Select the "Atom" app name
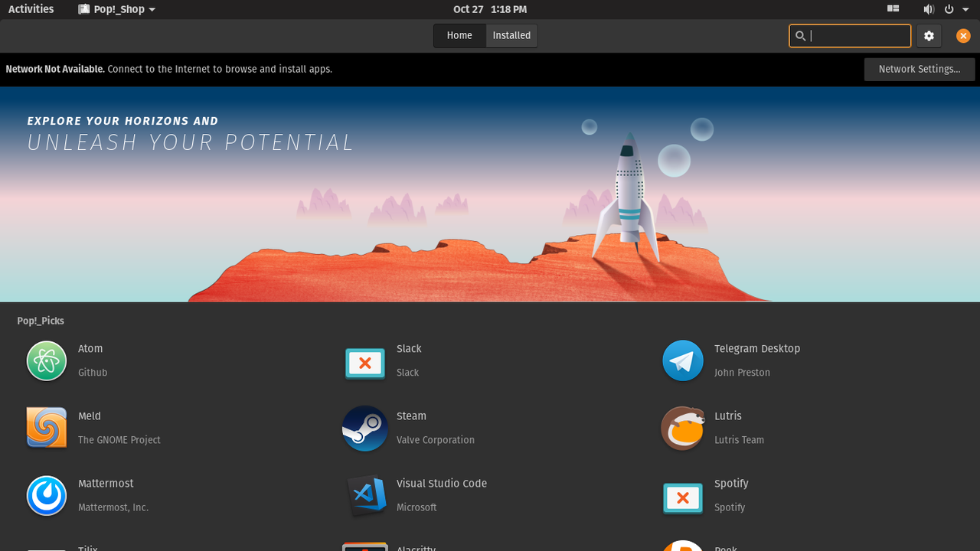 pyautogui.click(x=90, y=349)
